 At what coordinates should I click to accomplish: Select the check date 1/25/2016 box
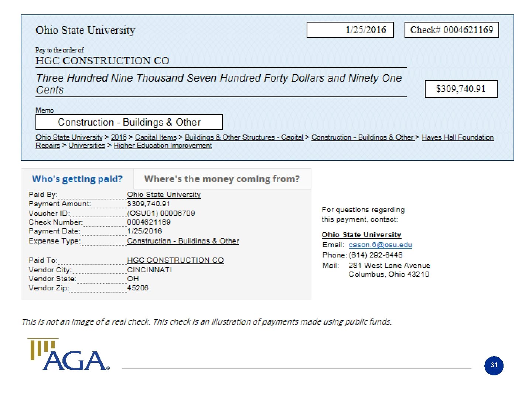tap(350, 30)
